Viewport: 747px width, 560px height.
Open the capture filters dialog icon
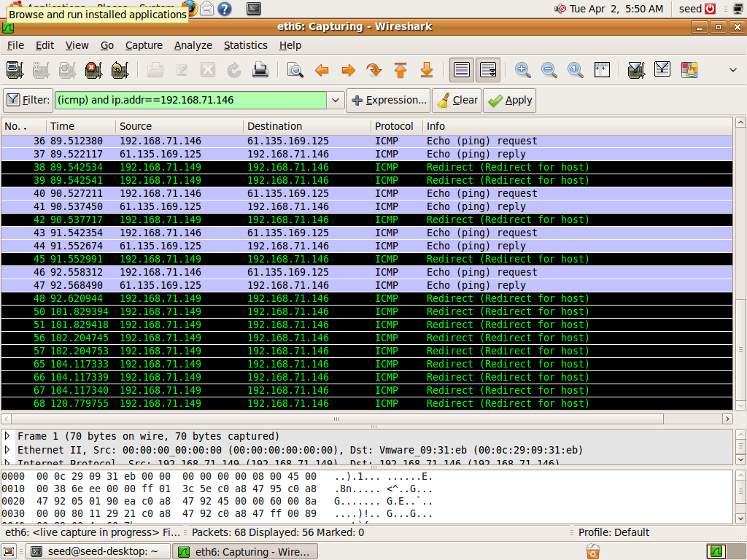(x=636, y=70)
